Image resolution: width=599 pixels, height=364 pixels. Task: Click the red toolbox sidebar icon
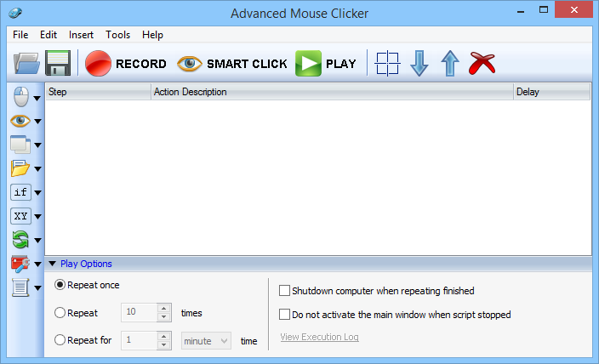click(20, 264)
